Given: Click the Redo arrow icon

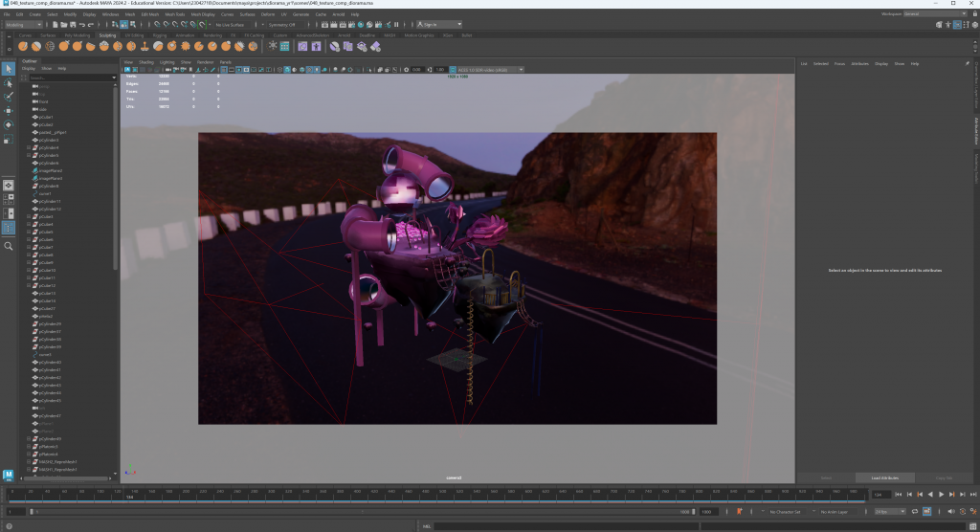Looking at the screenshot, I should tap(91, 24).
